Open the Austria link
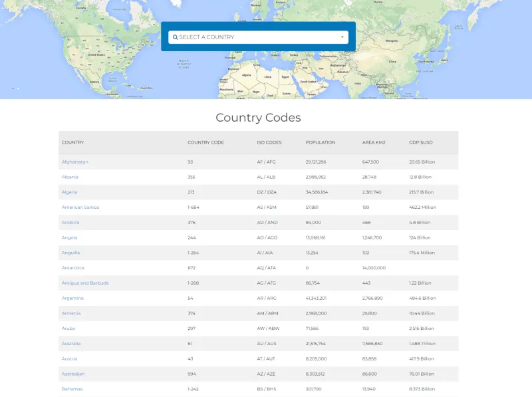532x397 pixels. (70, 358)
